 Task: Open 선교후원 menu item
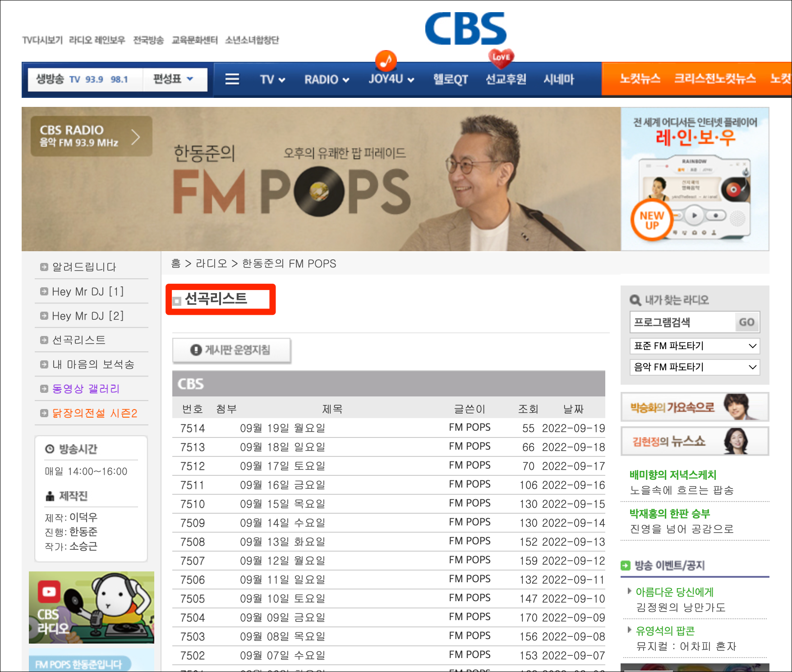tap(506, 79)
